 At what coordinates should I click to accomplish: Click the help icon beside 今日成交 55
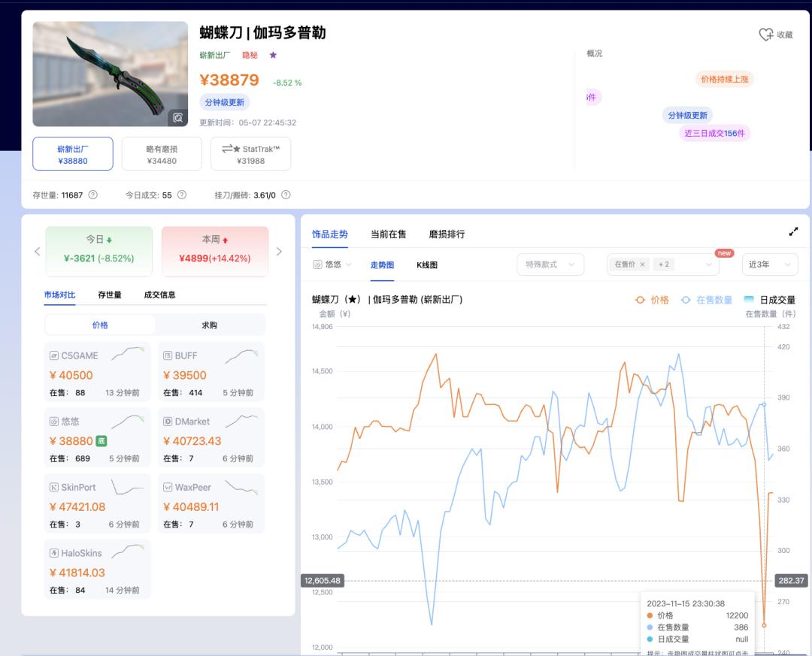(182, 195)
